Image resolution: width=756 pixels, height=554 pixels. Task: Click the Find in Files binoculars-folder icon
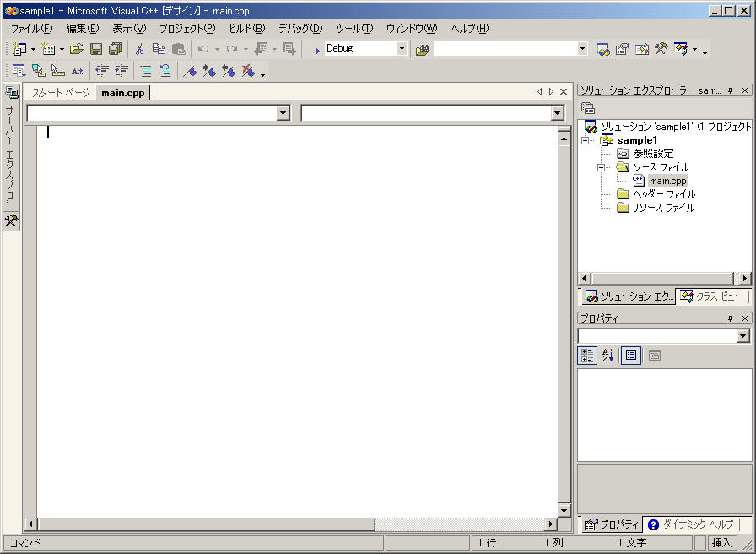pyautogui.click(x=423, y=50)
